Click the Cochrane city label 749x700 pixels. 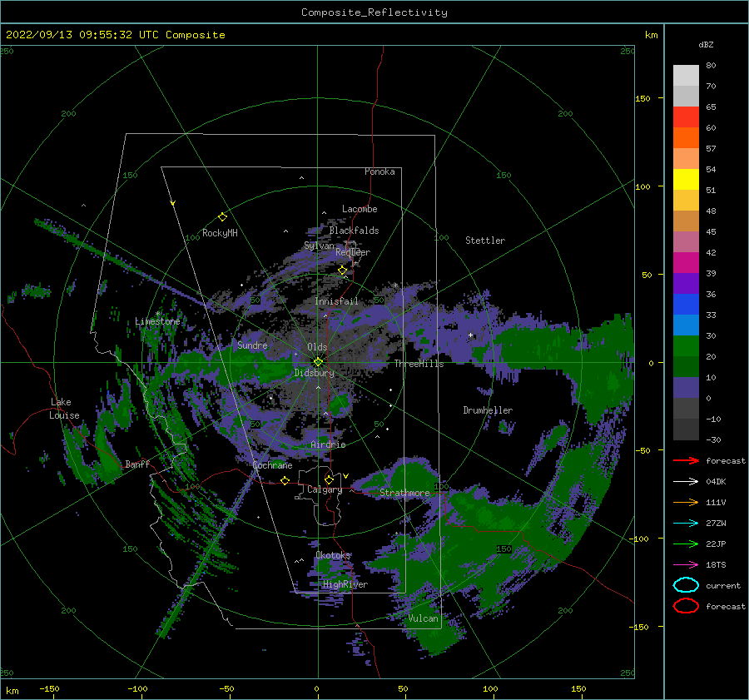pyautogui.click(x=272, y=465)
